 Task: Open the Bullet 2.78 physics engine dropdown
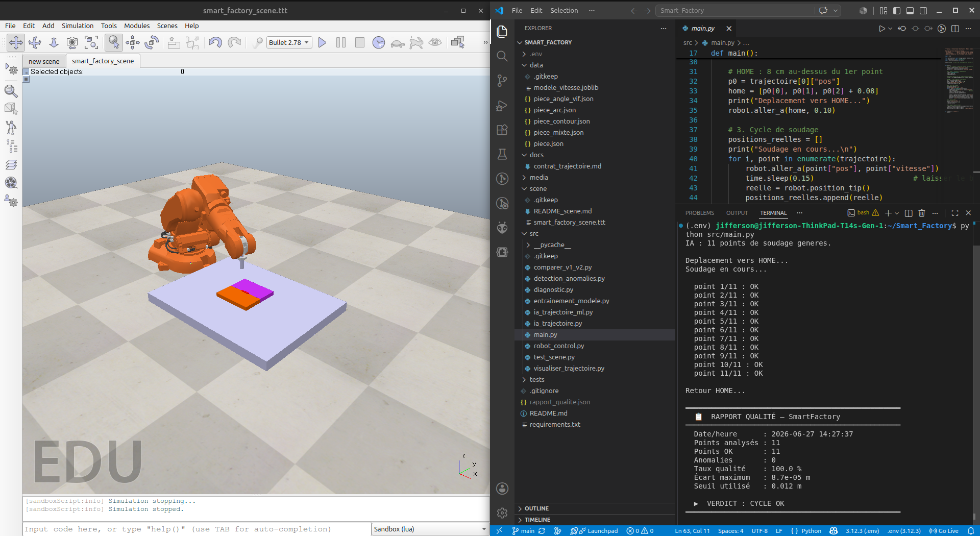point(289,42)
